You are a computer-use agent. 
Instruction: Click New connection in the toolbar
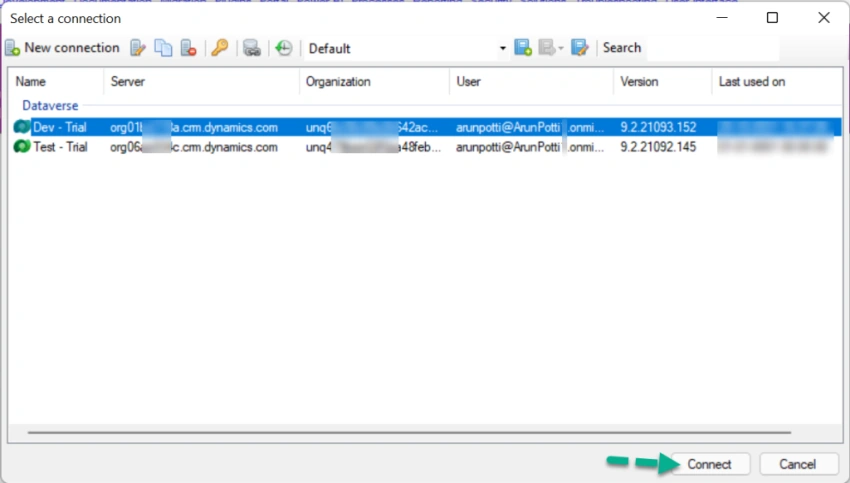coord(63,48)
